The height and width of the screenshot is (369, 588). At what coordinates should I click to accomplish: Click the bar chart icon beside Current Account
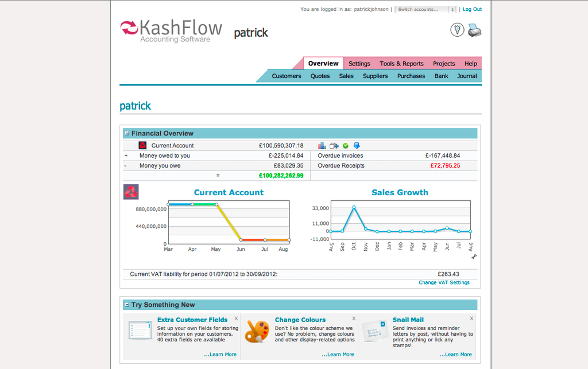tap(322, 146)
